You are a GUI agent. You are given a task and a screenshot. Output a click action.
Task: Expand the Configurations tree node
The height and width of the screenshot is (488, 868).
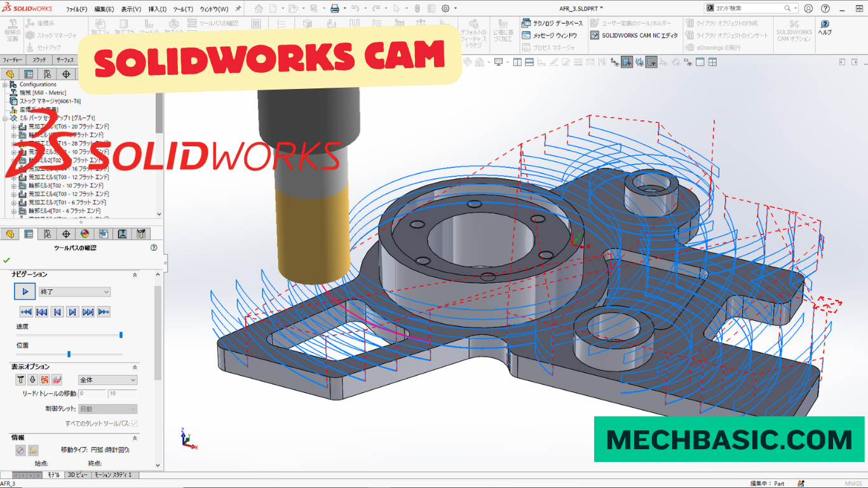[5, 85]
